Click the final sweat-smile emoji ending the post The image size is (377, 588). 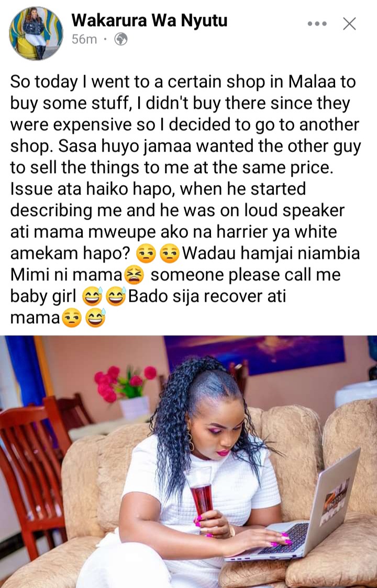(x=95, y=319)
